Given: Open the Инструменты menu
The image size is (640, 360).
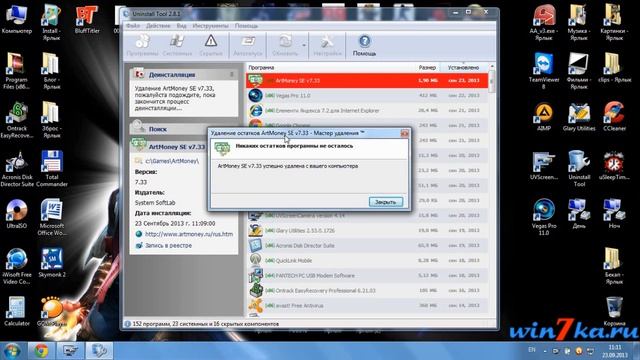Looking at the screenshot, I should tap(210, 26).
